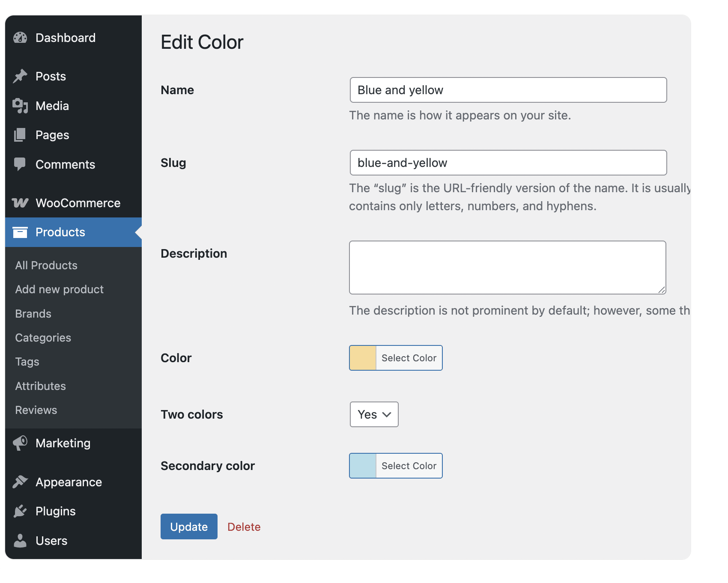Viewport: 728px width, 583px height.
Task: Click the Posts pushpin icon
Action: click(x=20, y=76)
